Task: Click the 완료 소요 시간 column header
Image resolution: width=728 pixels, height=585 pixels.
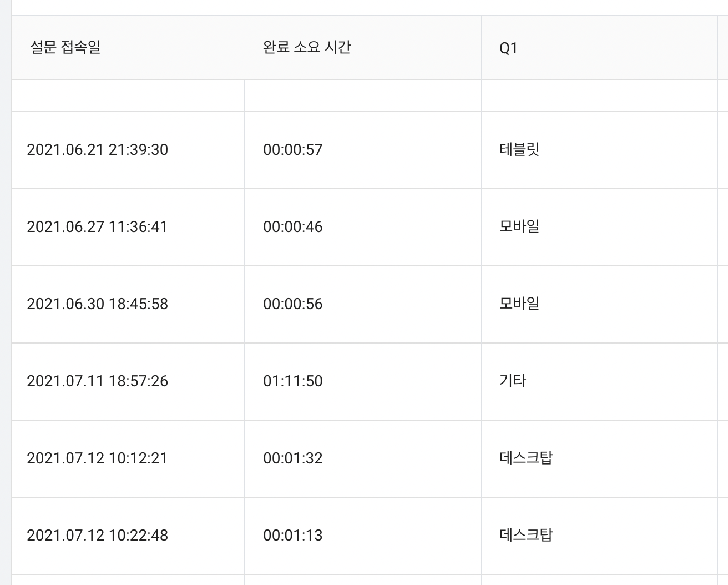Action: [307, 48]
